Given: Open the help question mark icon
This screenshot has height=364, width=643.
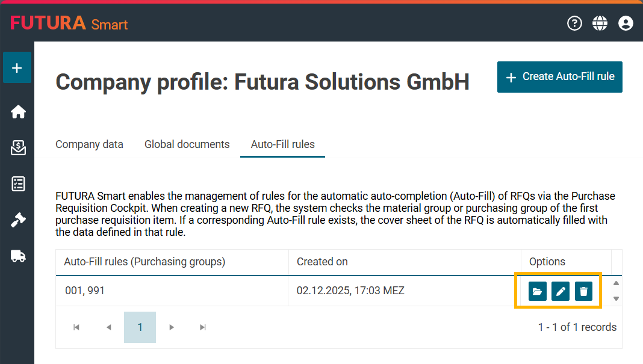Looking at the screenshot, I should [x=575, y=23].
